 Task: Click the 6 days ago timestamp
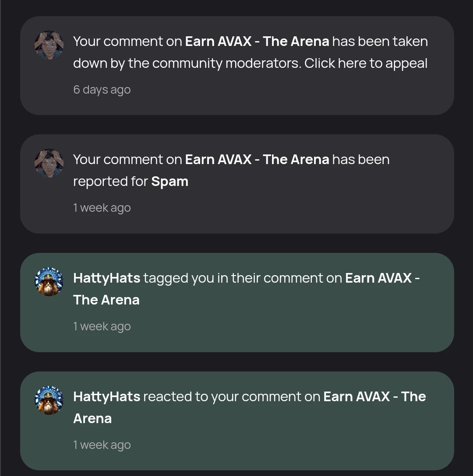pos(102,90)
